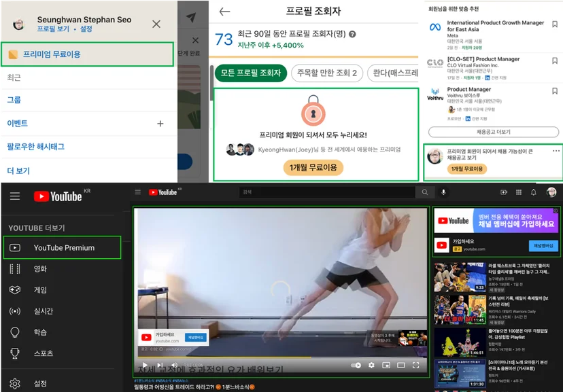Open Spongebob playlist video 1:46:51
This screenshot has width=563, height=392.
tap(460, 342)
